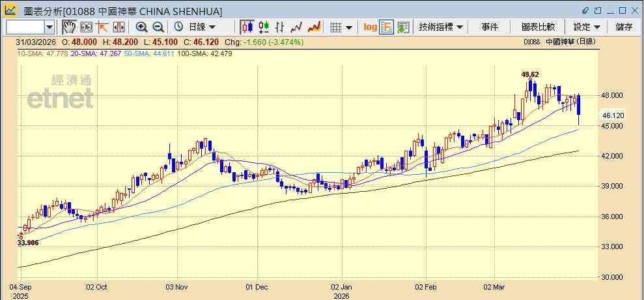Click the trendline drawing tool icon

(x=102, y=27)
